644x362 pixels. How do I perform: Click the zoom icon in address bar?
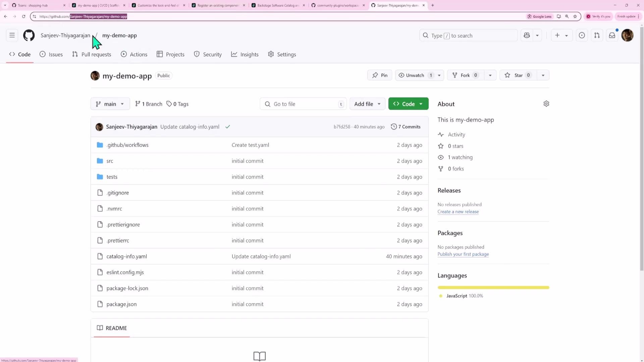click(567, 16)
